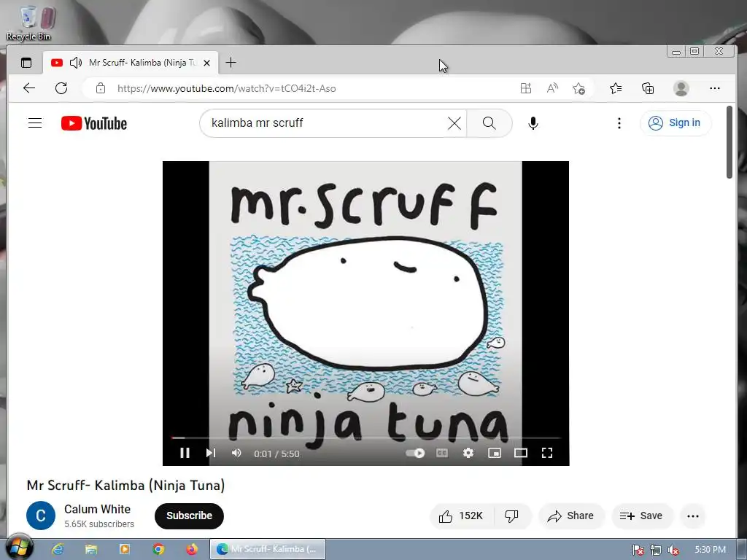Toggle subtitles closed captions

[x=442, y=453]
